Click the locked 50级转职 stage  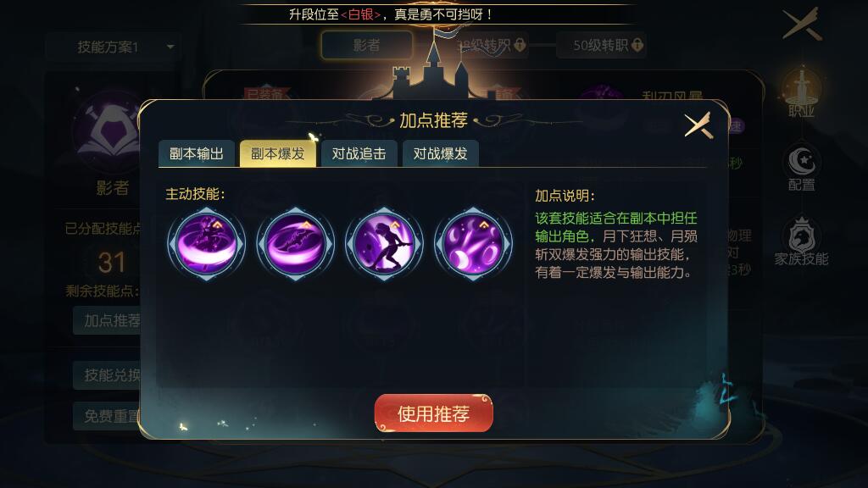coord(602,45)
